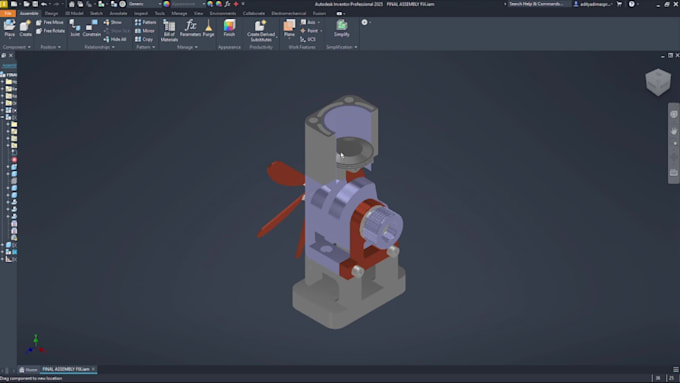Click Create Derived Substitutes
This screenshot has width=680, height=383.
pos(261,30)
